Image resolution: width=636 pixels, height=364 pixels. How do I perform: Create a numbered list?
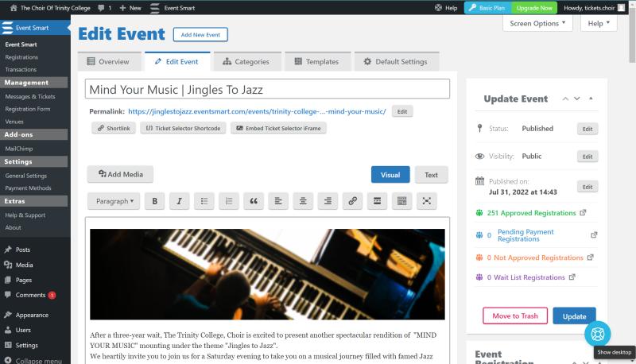228,201
